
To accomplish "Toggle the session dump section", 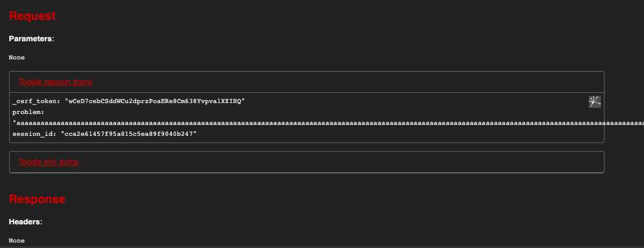I will (55, 82).
